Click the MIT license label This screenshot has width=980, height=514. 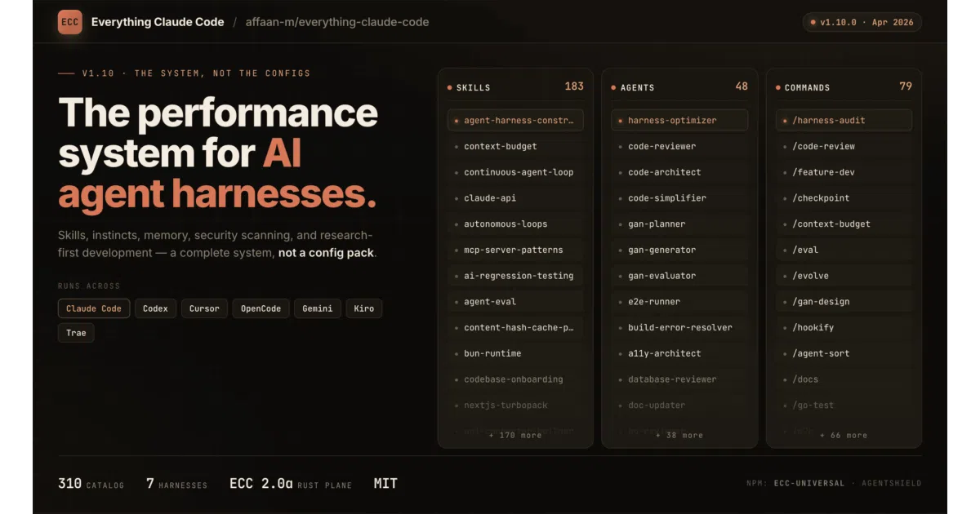point(385,484)
